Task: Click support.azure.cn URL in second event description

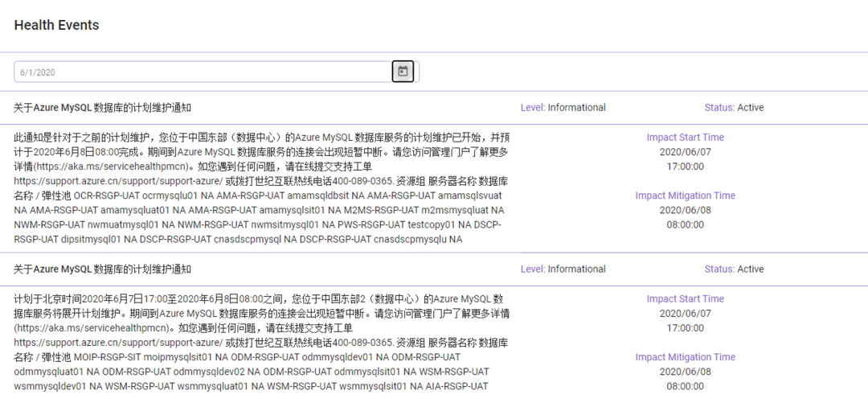Action: click(x=118, y=343)
